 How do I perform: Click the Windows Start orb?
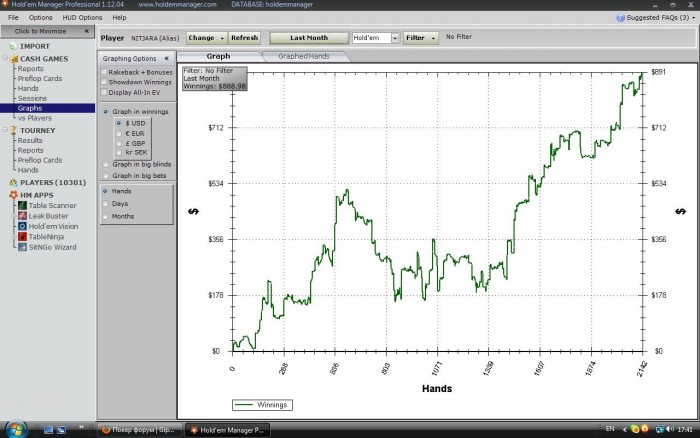tap(16, 429)
